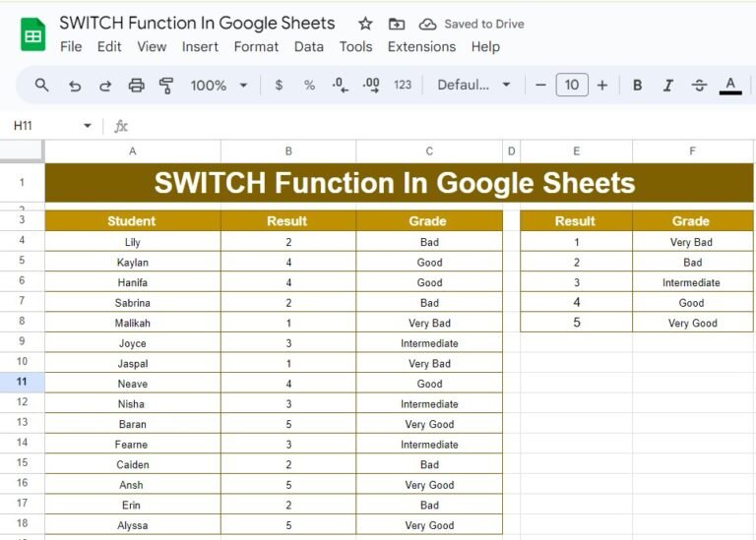The width and height of the screenshot is (756, 540).
Task: Click the font size input field
Action: pyautogui.click(x=572, y=85)
